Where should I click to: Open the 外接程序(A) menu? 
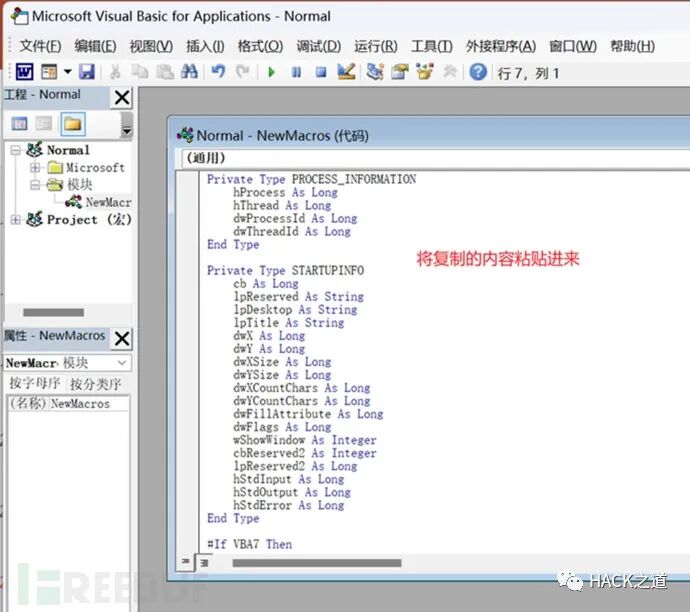[501, 46]
